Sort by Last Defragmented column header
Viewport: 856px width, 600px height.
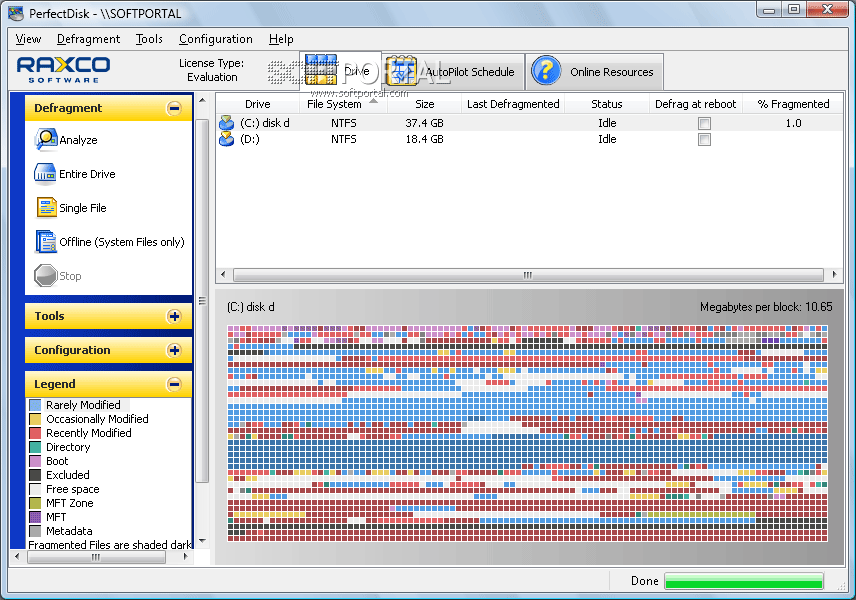513,104
